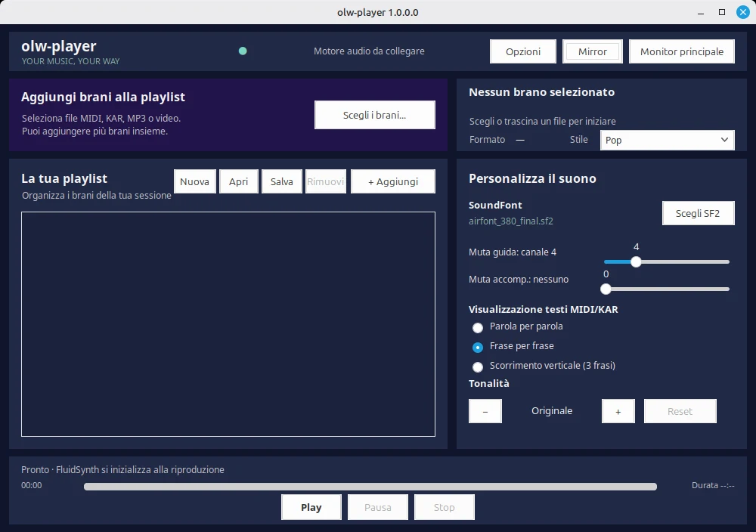Click inside the empty playlist list area

coord(228,324)
